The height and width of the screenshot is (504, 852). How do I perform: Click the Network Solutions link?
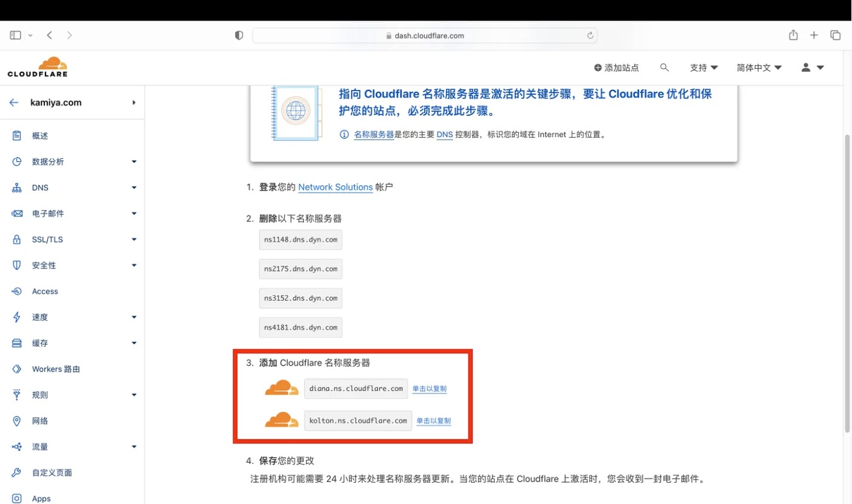tap(335, 187)
